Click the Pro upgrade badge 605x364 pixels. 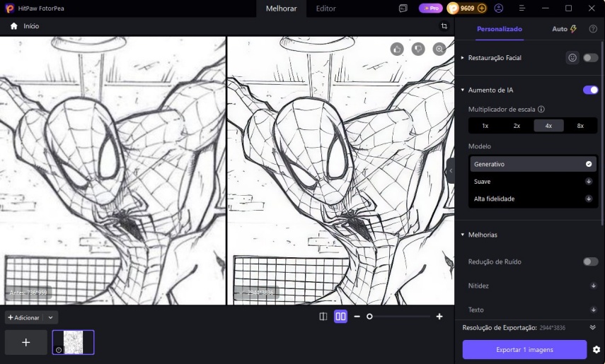431,8
